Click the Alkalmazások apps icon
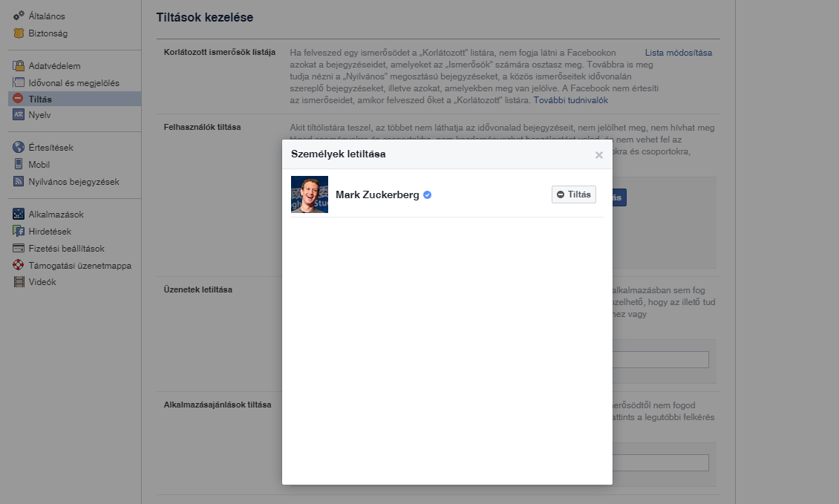This screenshot has width=839, height=504. pos(19,214)
